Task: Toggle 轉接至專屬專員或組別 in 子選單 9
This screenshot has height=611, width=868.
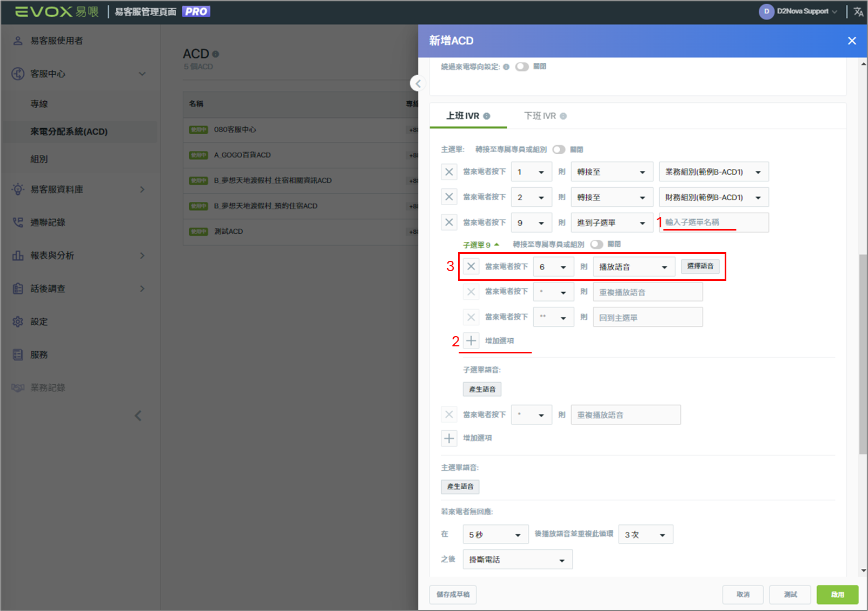Action: pos(597,244)
